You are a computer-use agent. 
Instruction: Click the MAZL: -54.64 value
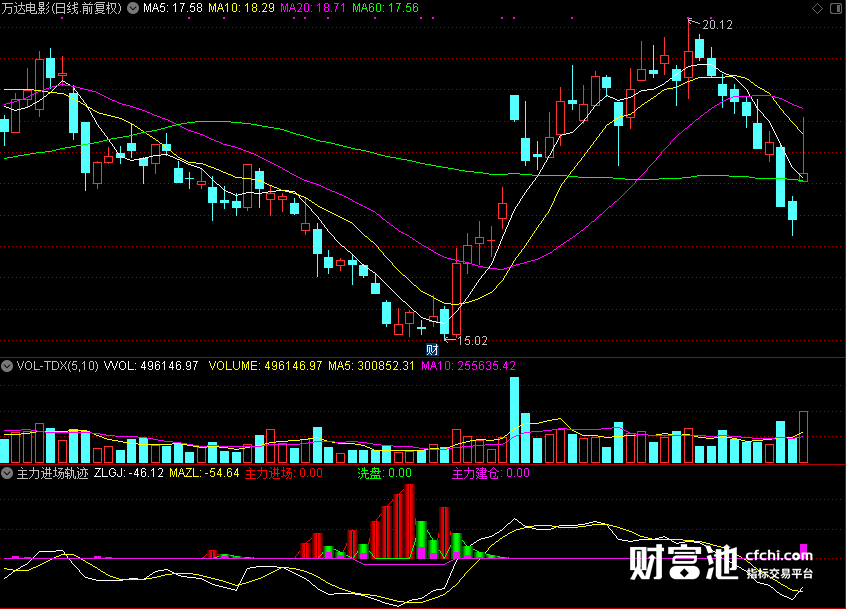pyautogui.click(x=204, y=473)
